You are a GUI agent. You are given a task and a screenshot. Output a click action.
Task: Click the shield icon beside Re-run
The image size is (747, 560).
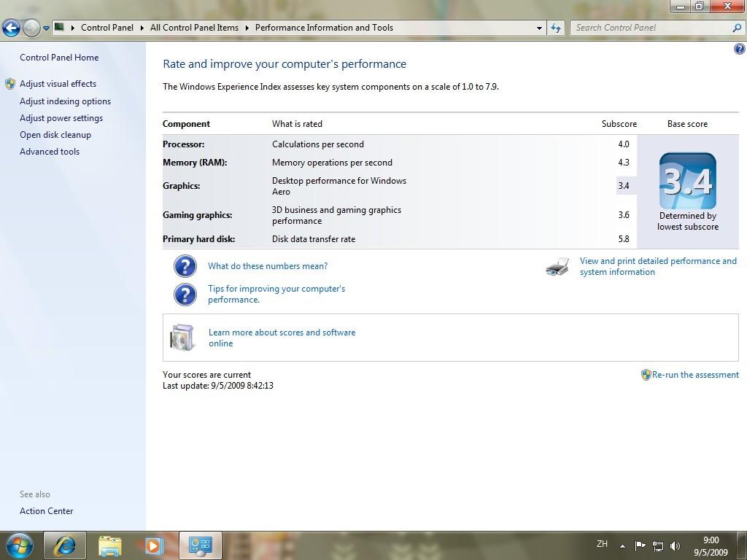[646, 375]
